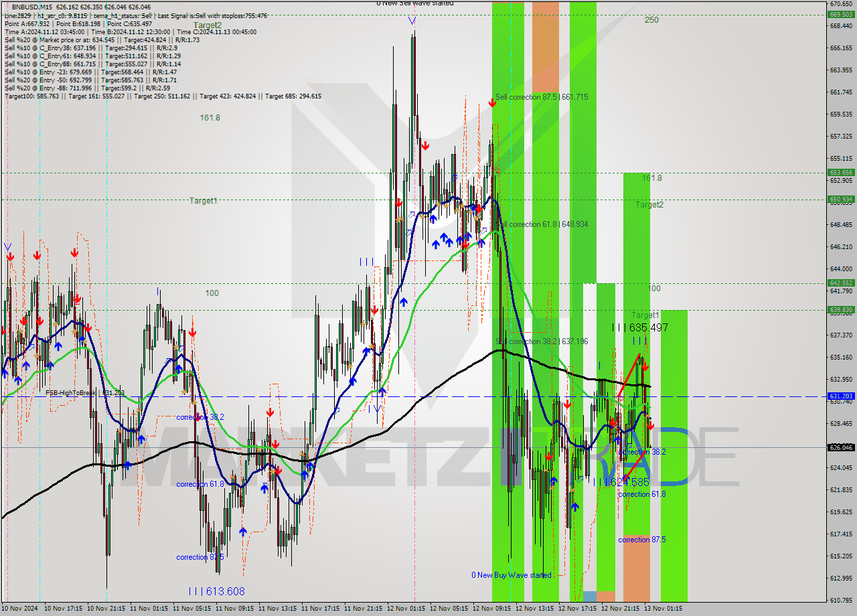Click the '12 Nov 09:15' time axis label
Viewport: 857px width, 616px height.
(492, 609)
